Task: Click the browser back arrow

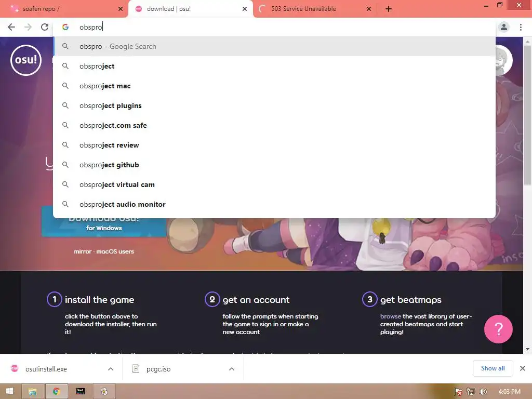Action: click(11, 27)
